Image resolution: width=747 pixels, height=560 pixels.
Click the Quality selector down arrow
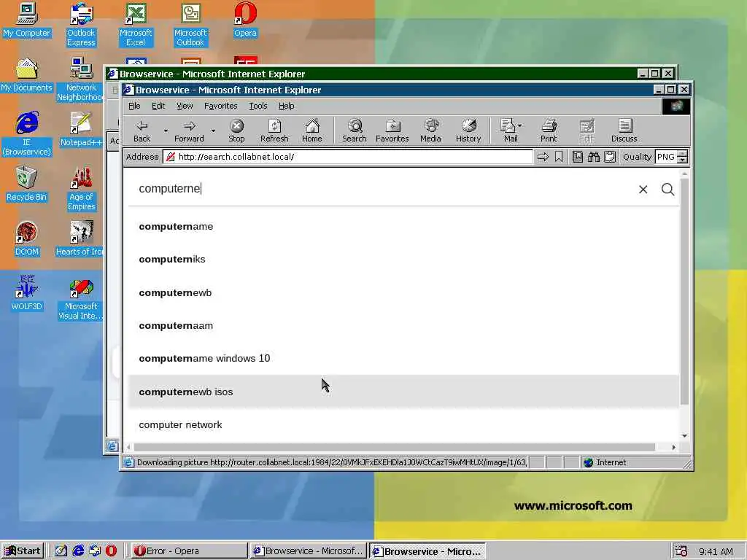683,160
